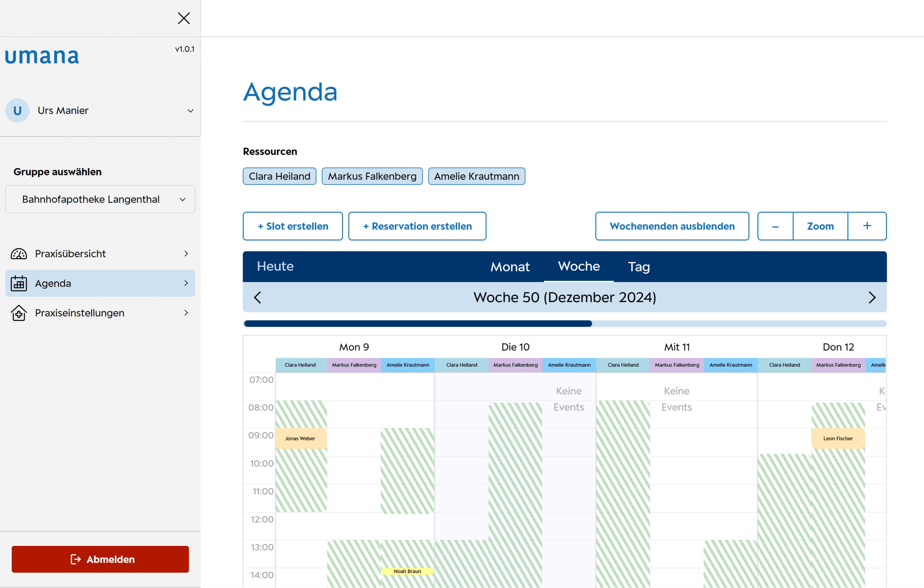The width and height of the screenshot is (924, 588).
Task: Click the 07:00 time label
Action: [x=261, y=380]
